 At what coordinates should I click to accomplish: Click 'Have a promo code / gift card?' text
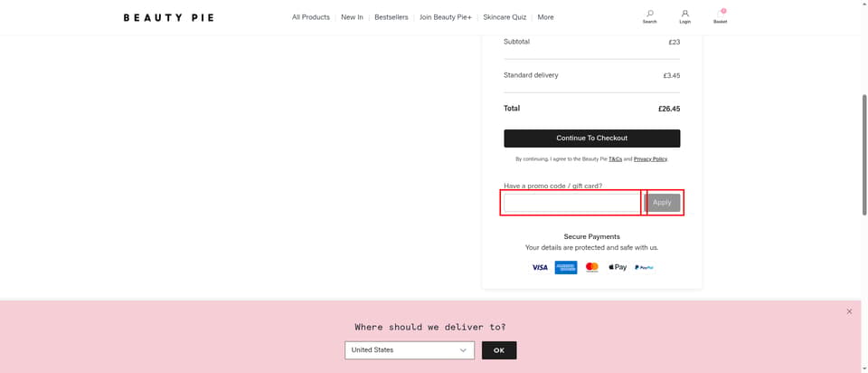coord(553,186)
